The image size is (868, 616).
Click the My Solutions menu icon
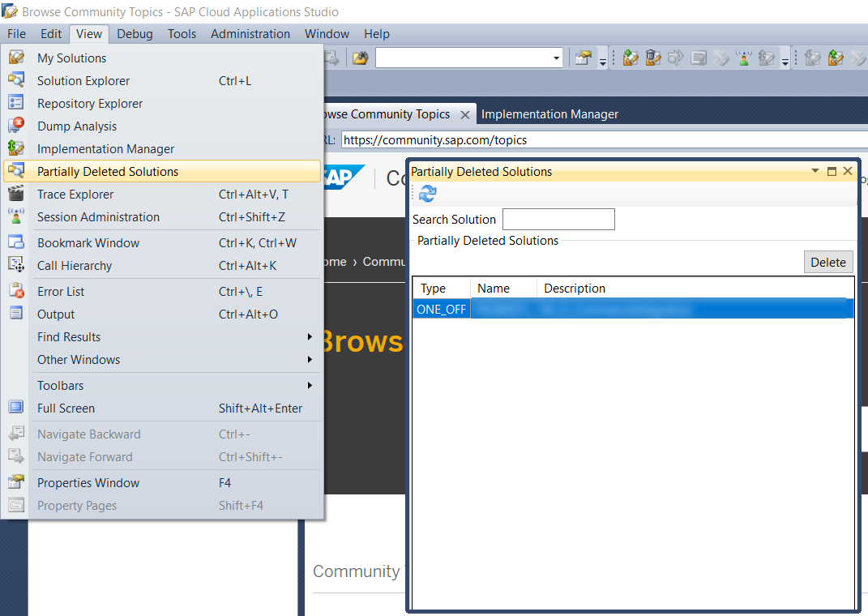point(16,58)
